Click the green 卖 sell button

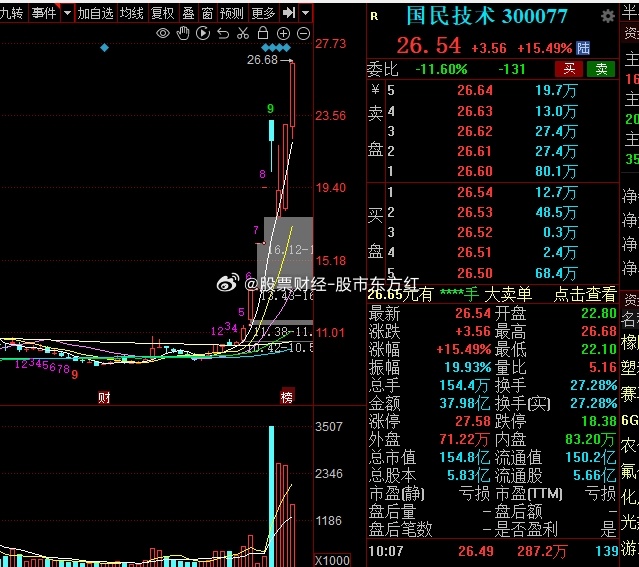tap(601, 69)
